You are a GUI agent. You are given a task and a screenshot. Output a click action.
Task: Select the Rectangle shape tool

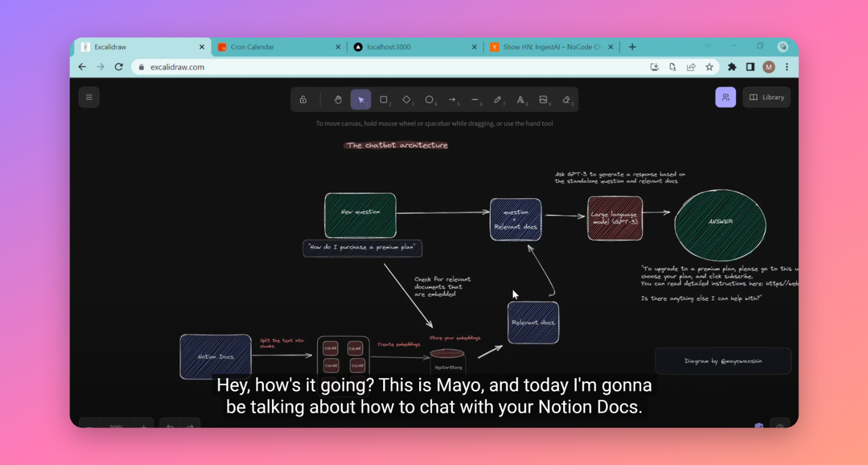click(384, 100)
